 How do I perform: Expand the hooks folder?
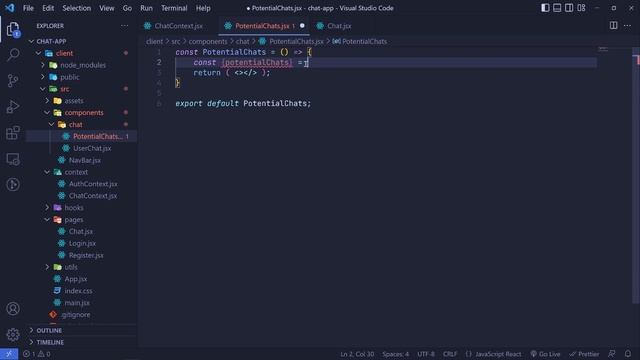[47, 207]
